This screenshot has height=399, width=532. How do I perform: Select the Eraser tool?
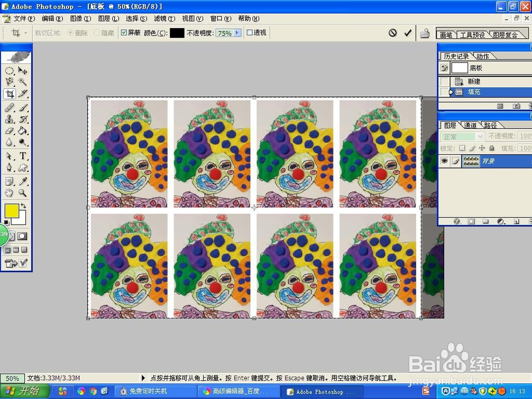coord(10,131)
